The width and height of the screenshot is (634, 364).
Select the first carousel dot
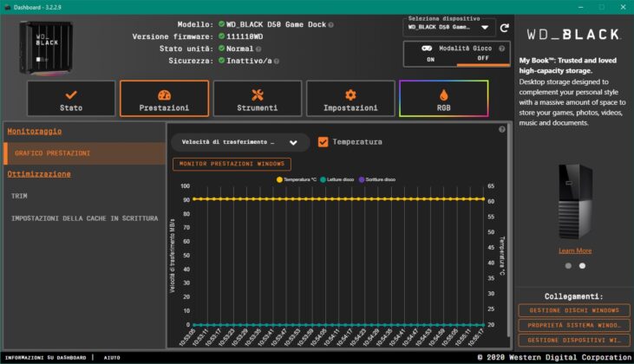pyautogui.click(x=568, y=266)
